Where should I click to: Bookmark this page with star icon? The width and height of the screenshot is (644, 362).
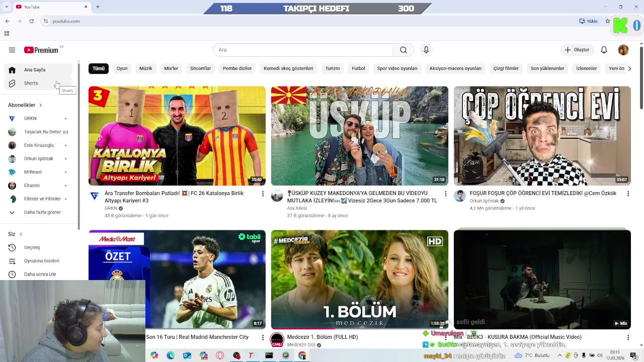(x=608, y=21)
